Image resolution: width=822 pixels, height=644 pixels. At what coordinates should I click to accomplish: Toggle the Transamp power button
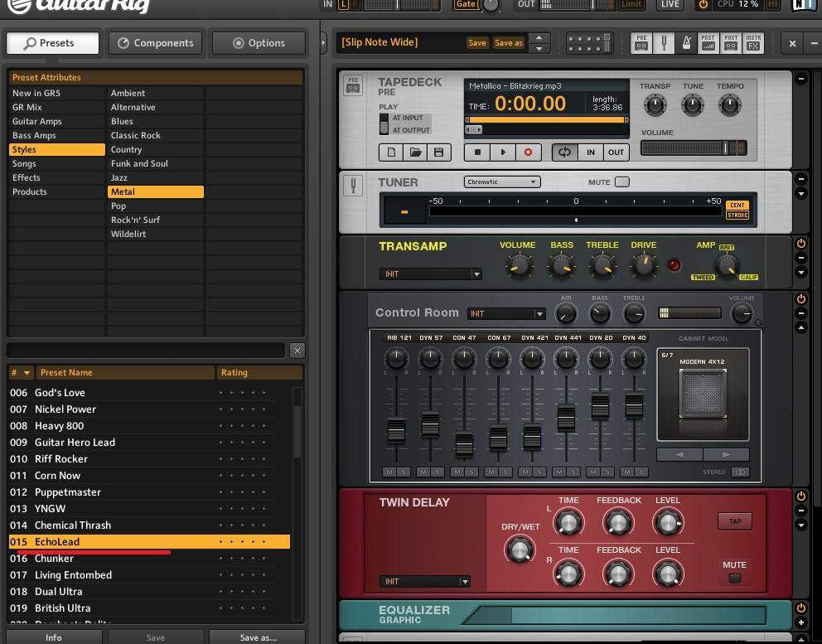(800, 244)
